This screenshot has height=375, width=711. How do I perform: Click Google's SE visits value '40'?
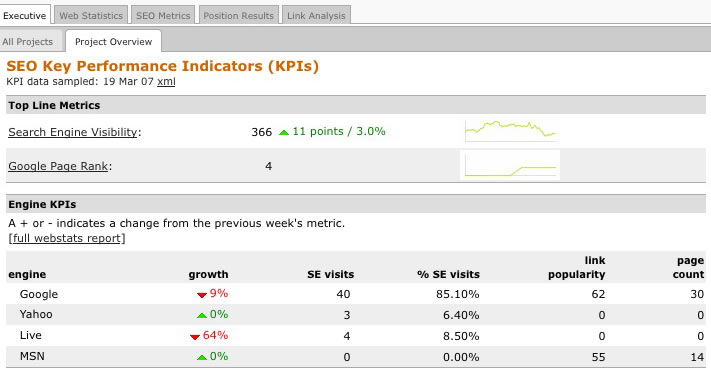pyautogui.click(x=343, y=294)
